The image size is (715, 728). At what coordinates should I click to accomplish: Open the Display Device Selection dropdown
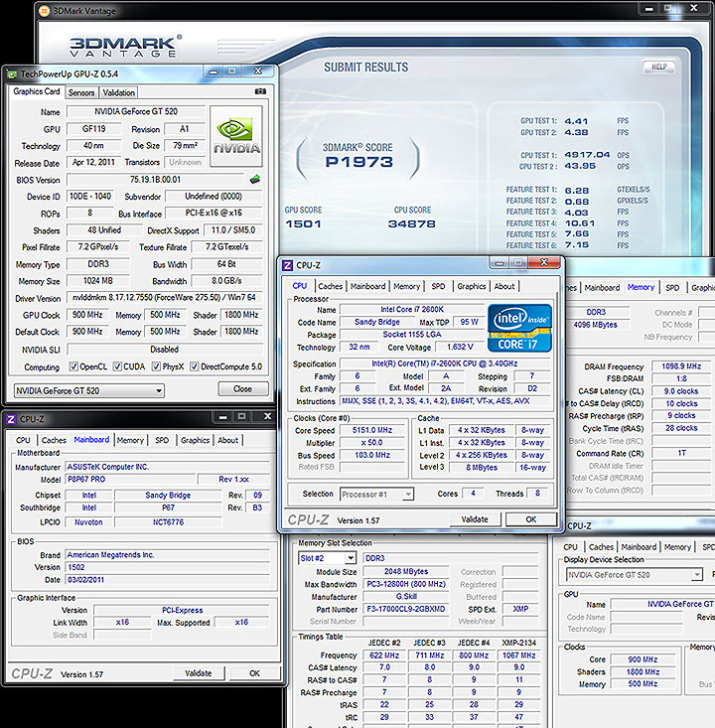[x=635, y=575]
